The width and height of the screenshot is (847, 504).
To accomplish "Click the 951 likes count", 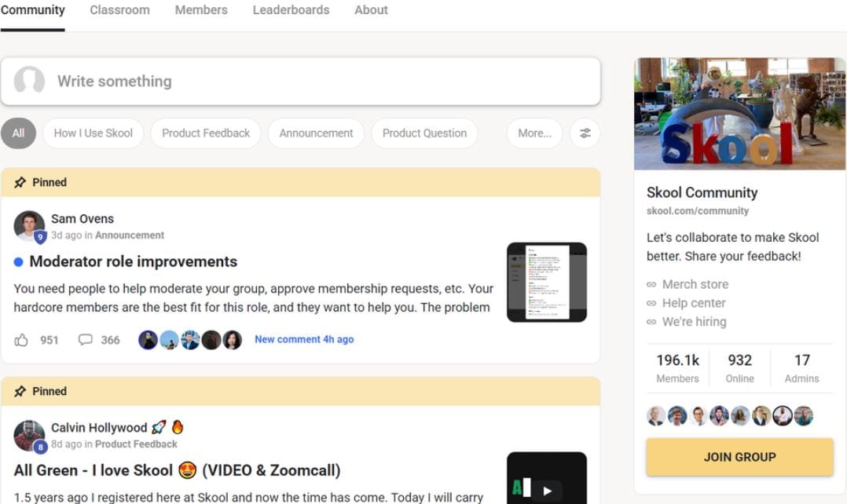I will (49, 340).
